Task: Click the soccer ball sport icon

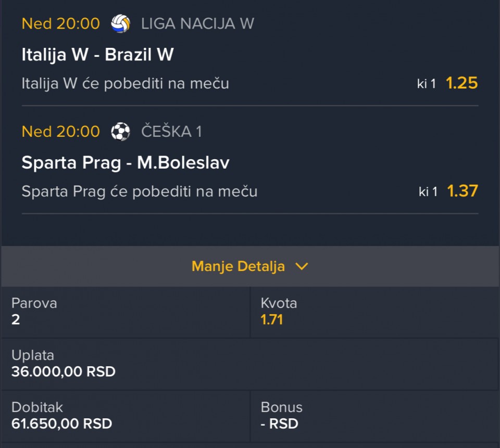Action: [x=120, y=132]
